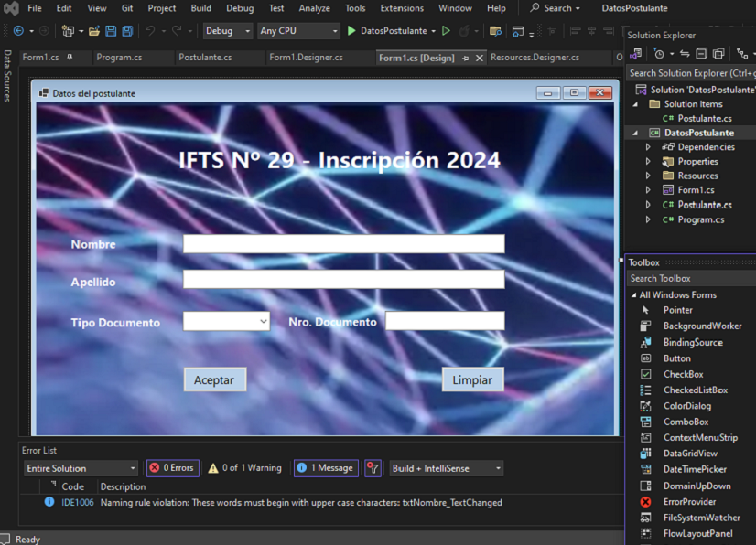
Task: Open the Debug configuration dropdown
Action: 228,31
